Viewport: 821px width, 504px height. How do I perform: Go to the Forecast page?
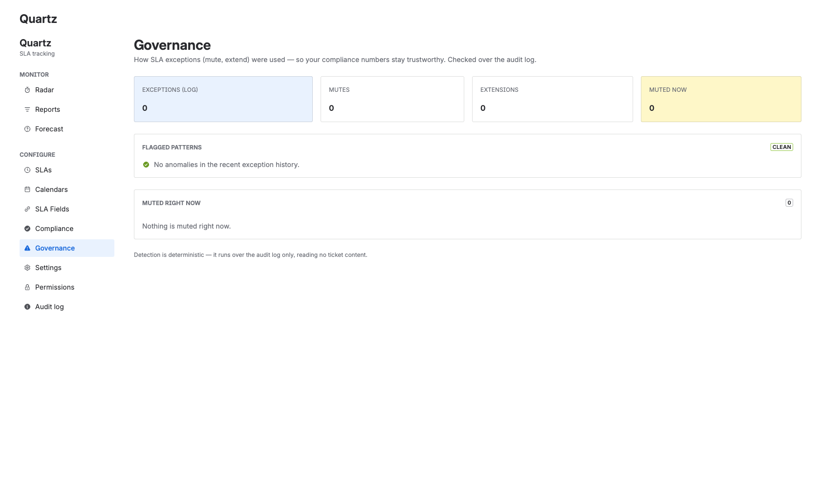[67, 129]
